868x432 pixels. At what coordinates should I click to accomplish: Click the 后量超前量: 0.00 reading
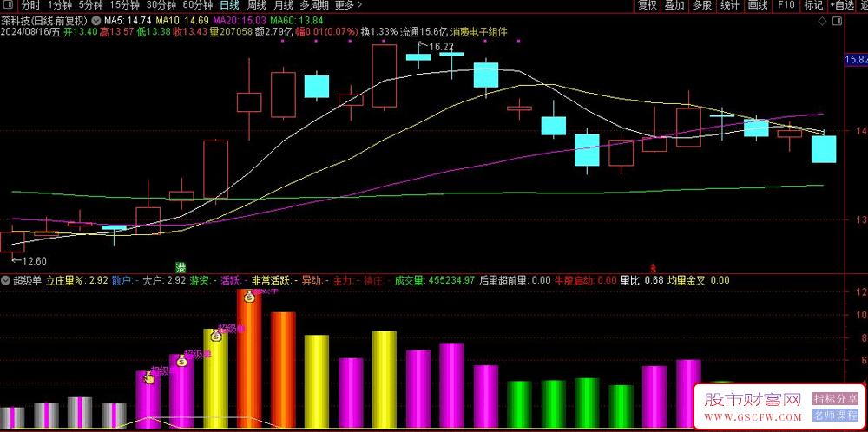coord(515,280)
